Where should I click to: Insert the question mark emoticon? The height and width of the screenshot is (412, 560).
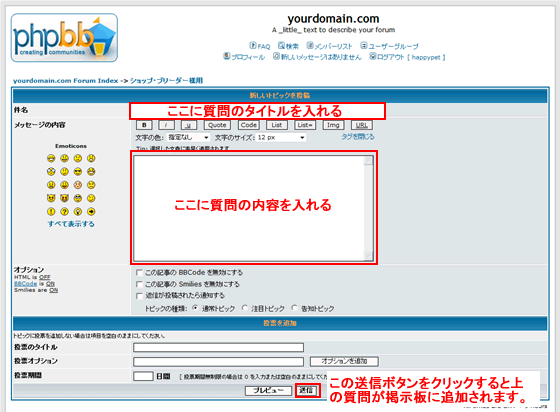pyautogui.click(x=64, y=212)
